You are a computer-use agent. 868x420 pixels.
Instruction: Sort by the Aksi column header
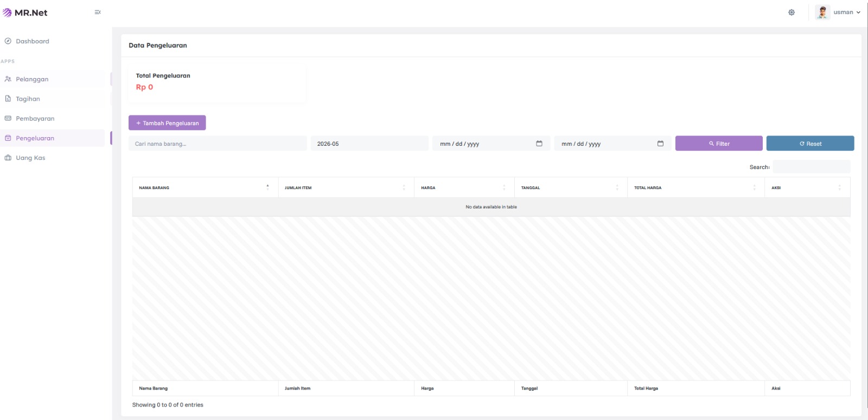[807, 188]
